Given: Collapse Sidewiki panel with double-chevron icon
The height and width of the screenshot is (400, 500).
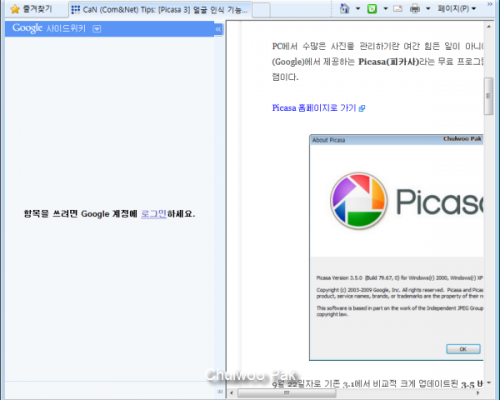Looking at the screenshot, I should (x=218, y=29).
